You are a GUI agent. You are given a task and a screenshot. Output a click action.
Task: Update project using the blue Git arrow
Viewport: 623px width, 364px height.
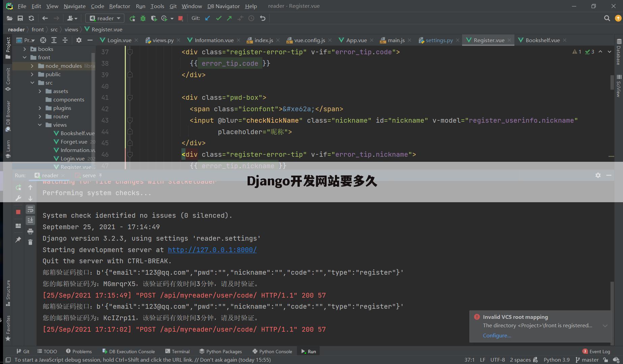[x=208, y=18]
